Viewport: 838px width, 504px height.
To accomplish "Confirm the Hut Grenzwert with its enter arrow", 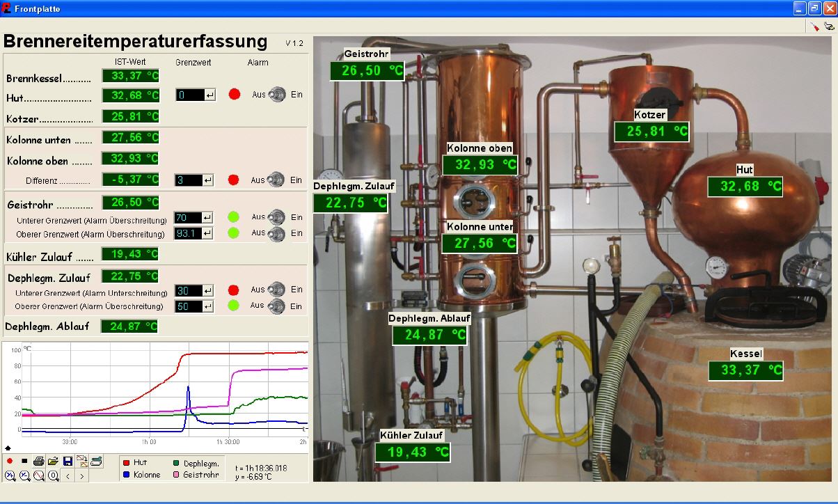I will click(209, 95).
